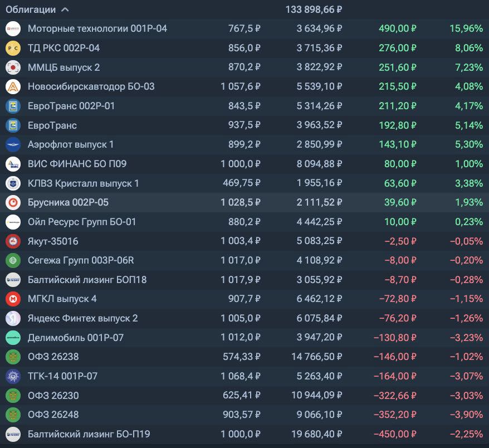The width and height of the screenshot is (489, 448).
Task: Click the Моторные технологии 001Р-04 logo icon
Action: coord(13,28)
